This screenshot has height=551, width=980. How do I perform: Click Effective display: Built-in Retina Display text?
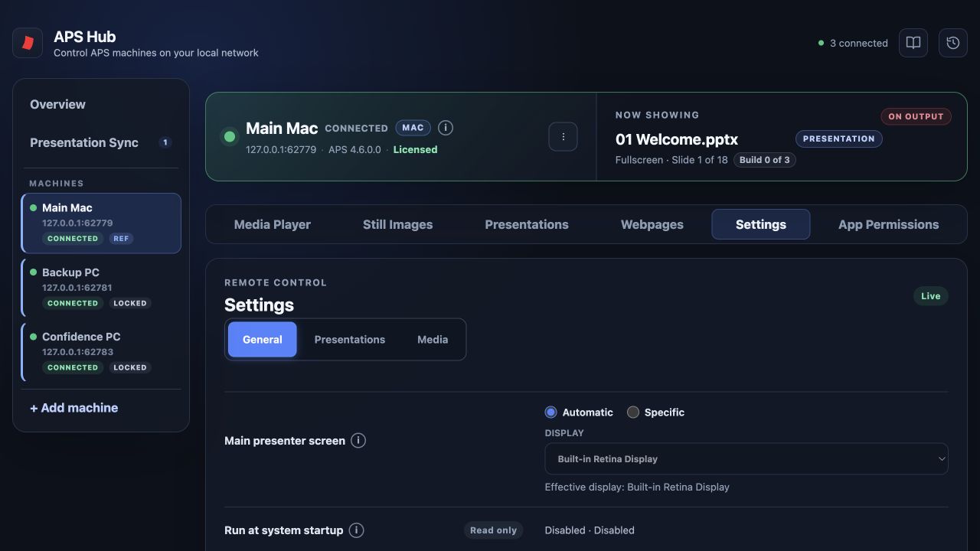(637, 487)
